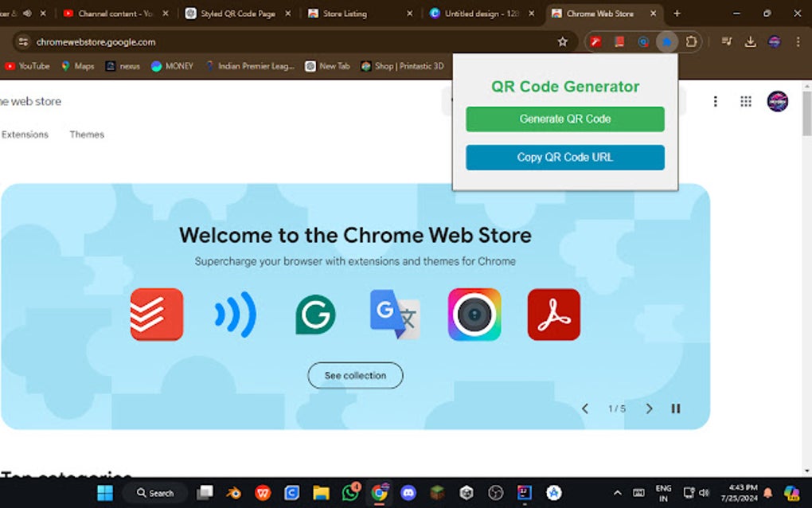Open the nexus bookmark

click(123, 66)
